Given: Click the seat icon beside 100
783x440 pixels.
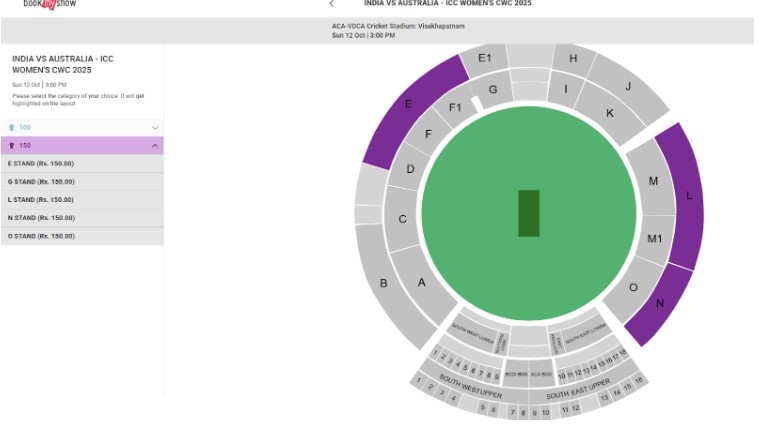Looking at the screenshot, I should click(x=12, y=128).
